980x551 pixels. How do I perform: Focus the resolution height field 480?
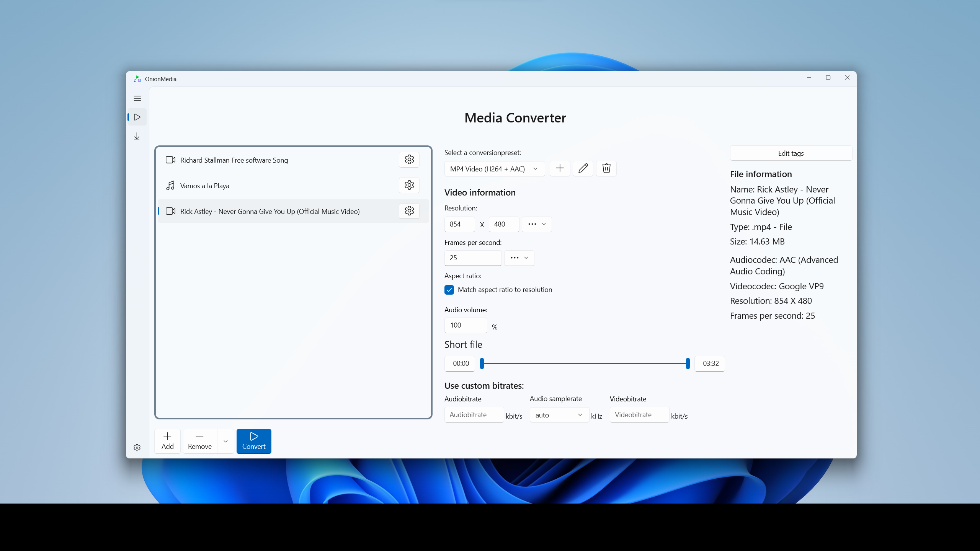tap(504, 224)
